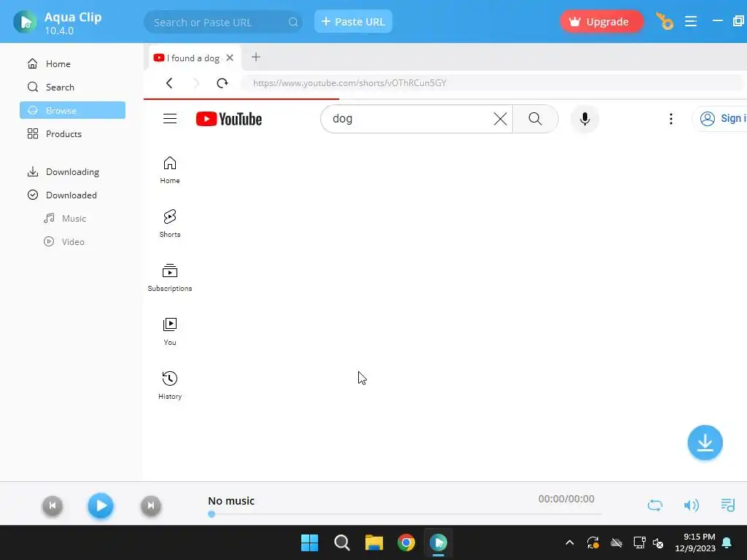
Task: Go to YouTube Home in mini guide
Action: point(170,169)
